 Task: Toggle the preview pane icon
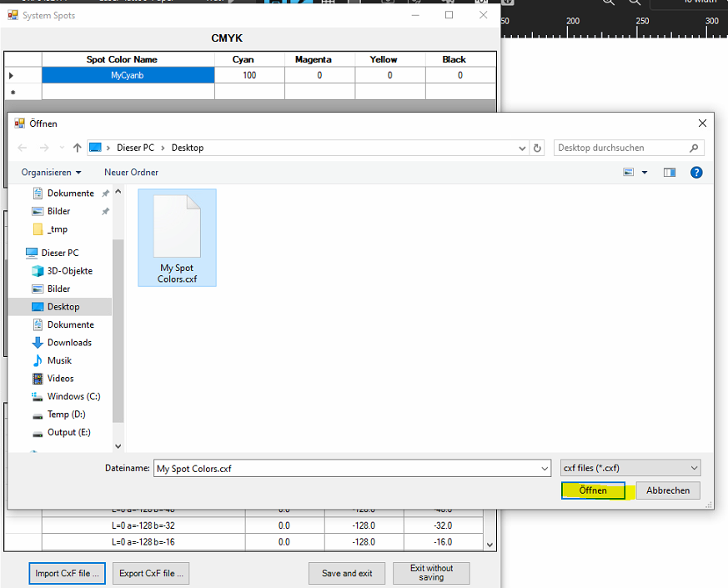pos(670,173)
